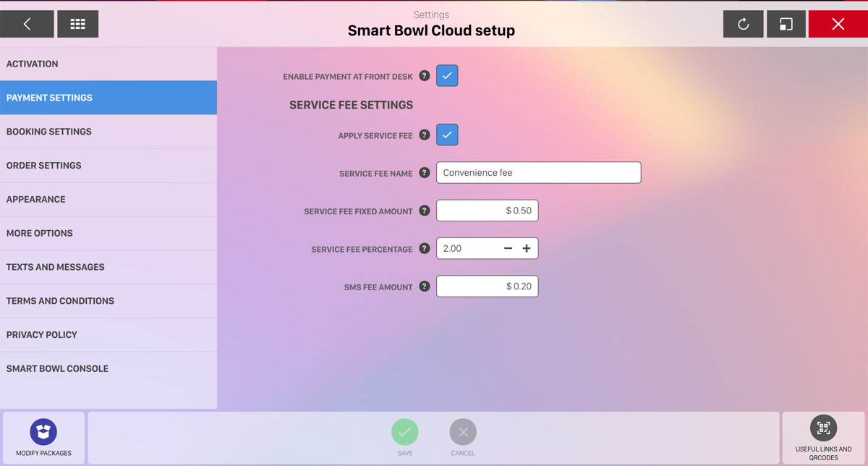Click the Service Fee Name field

[x=538, y=173]
